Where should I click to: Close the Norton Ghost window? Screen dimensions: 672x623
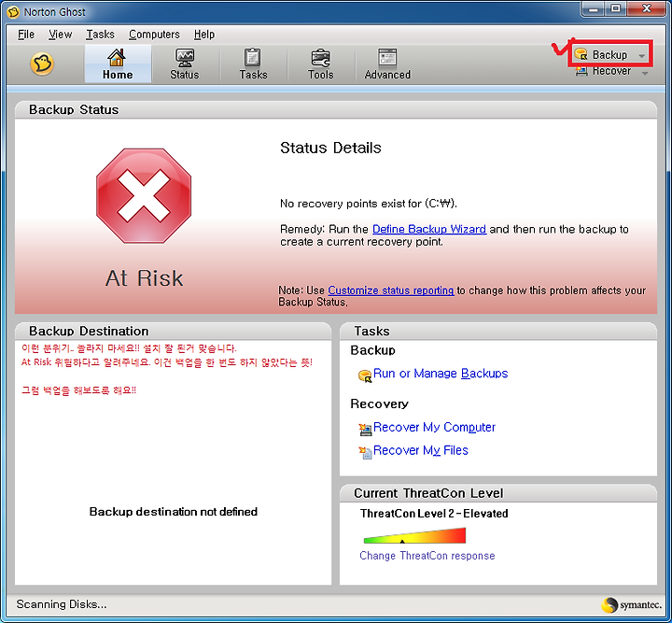coord(646,9)
